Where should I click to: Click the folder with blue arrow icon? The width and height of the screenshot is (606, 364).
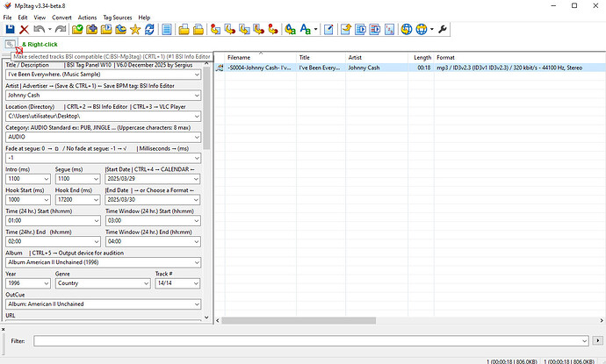(x=120, y=29)
